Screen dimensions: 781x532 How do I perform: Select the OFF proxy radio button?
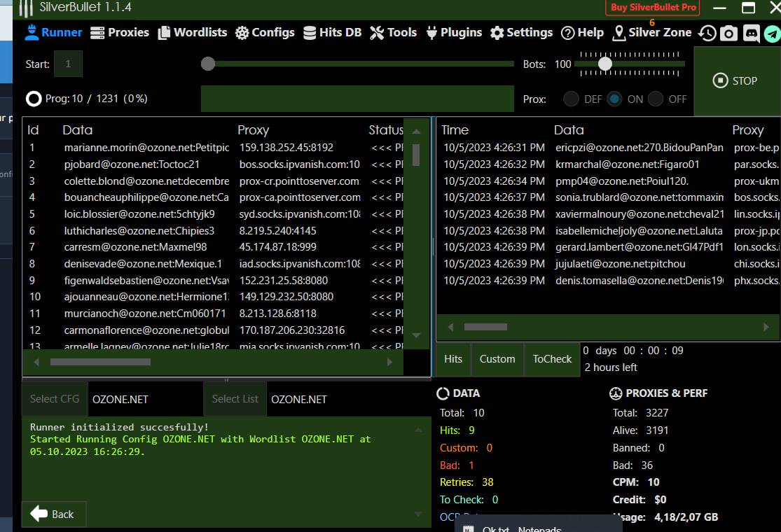pos(656,99)
